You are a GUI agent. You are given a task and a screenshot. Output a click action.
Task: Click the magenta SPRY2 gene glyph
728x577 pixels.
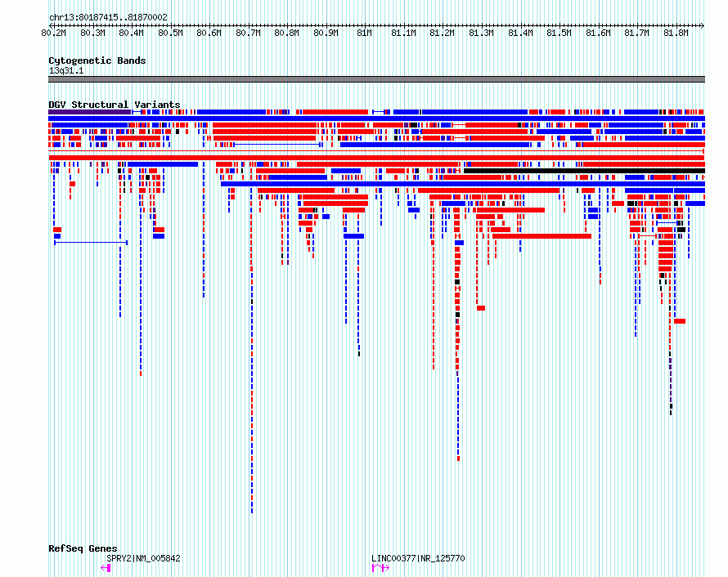tap(106, 568)
